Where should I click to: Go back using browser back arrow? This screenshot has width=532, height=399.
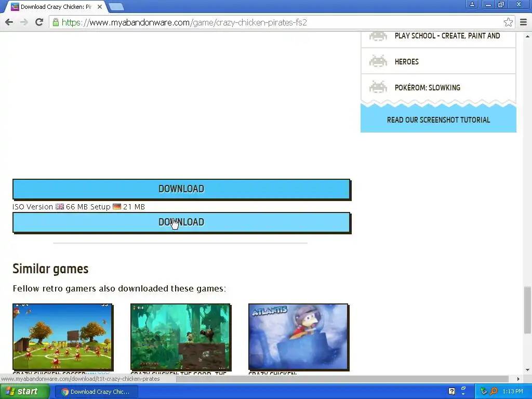click(9, 22)
